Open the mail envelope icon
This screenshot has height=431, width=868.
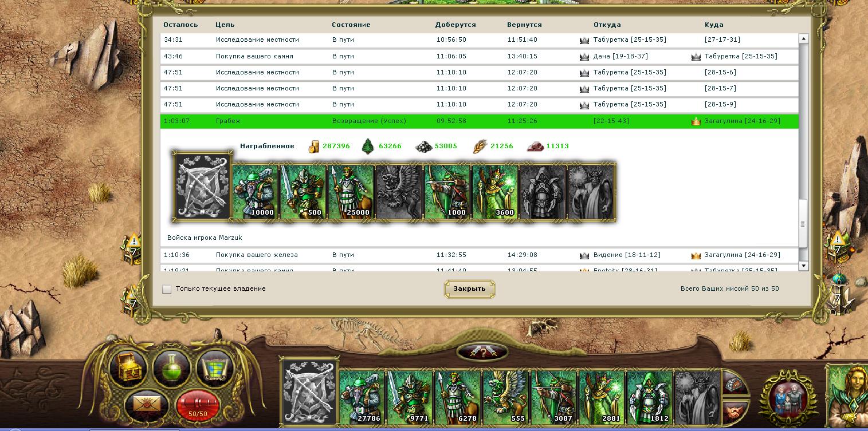coord(147,405)
